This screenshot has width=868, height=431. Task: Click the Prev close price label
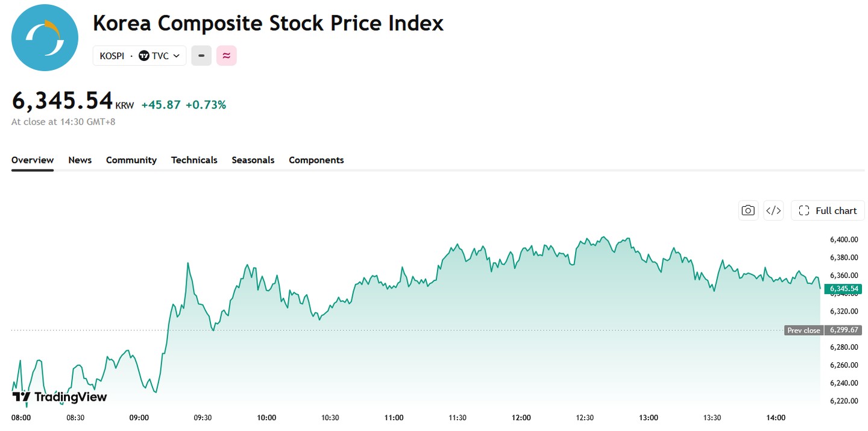[804, 330]
